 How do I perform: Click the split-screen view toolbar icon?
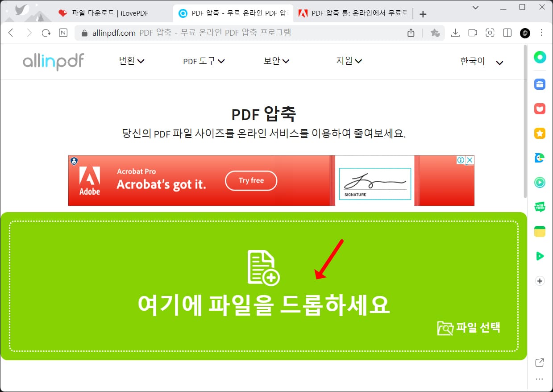coord(507,33)
